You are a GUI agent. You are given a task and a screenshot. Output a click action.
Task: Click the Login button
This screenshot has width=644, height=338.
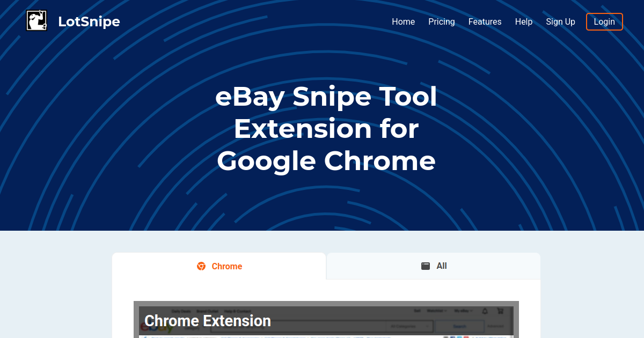pyautogui.click(x=604, y=21)
